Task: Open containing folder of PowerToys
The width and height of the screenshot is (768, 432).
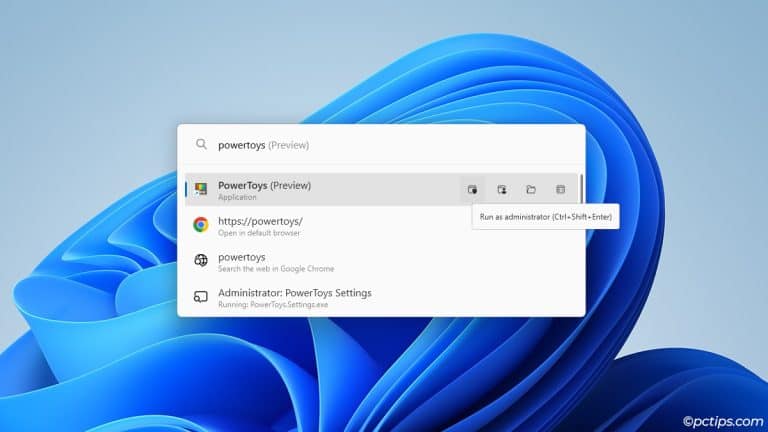Action: coord(531,189)
